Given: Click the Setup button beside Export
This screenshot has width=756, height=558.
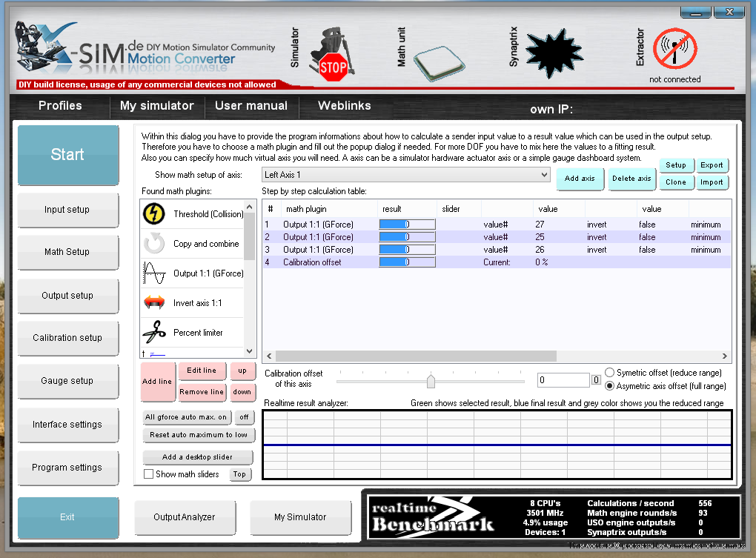Looking at the screenshot, I should [676, 165].
